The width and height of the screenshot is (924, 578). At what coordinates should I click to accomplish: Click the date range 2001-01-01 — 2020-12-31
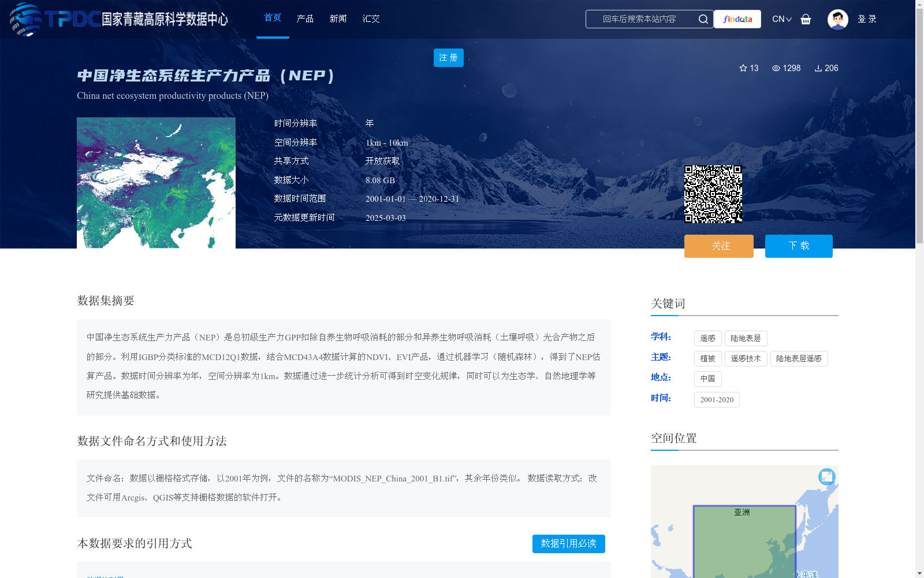tap(412, 199)
